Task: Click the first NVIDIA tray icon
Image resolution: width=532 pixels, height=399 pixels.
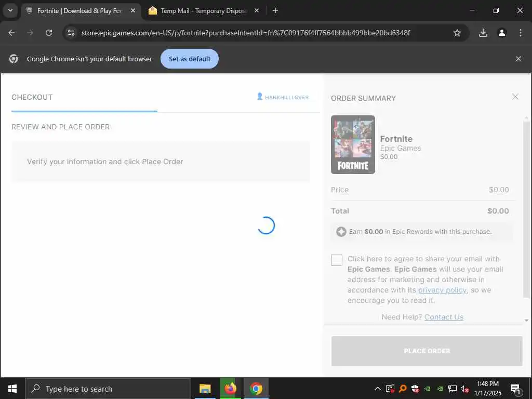Action: pyautogui.click(x=428, y=389)
